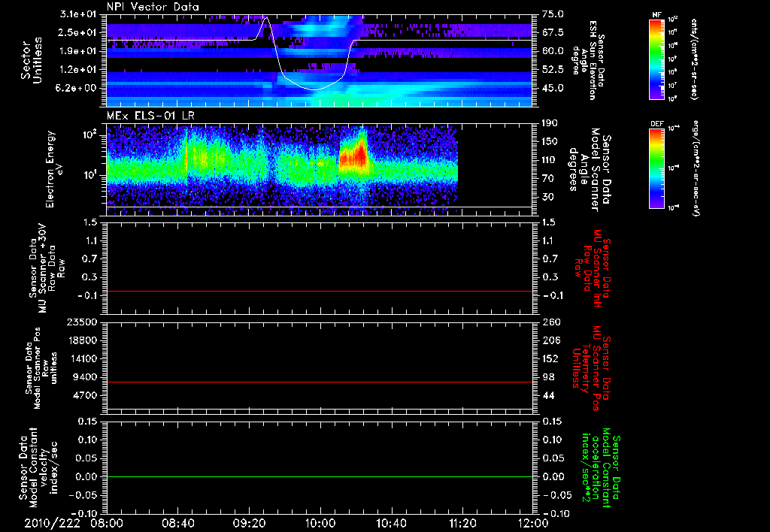Click the Sector Unitless axis label

[x=32, y=60]
